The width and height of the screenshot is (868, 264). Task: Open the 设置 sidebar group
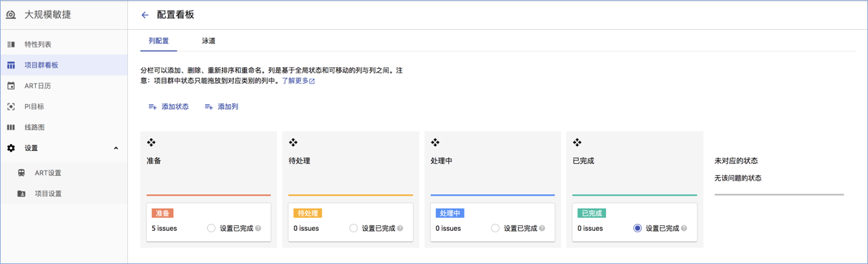64,148
